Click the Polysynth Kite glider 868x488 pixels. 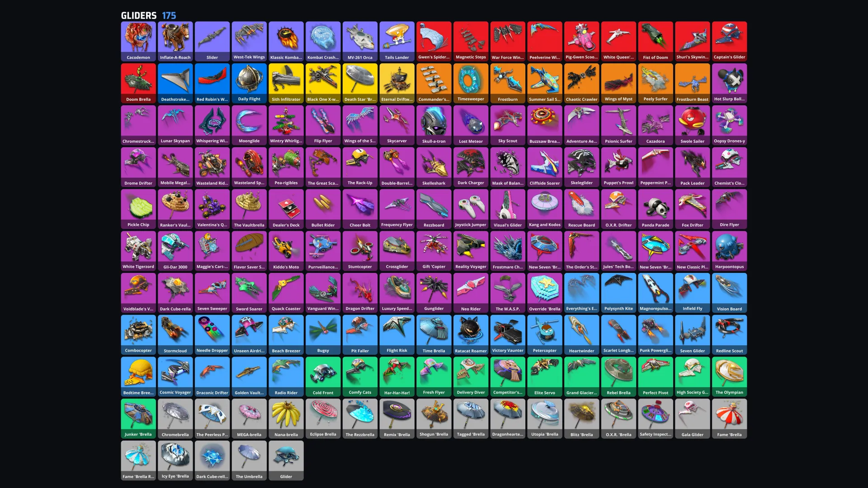[618, 293]
